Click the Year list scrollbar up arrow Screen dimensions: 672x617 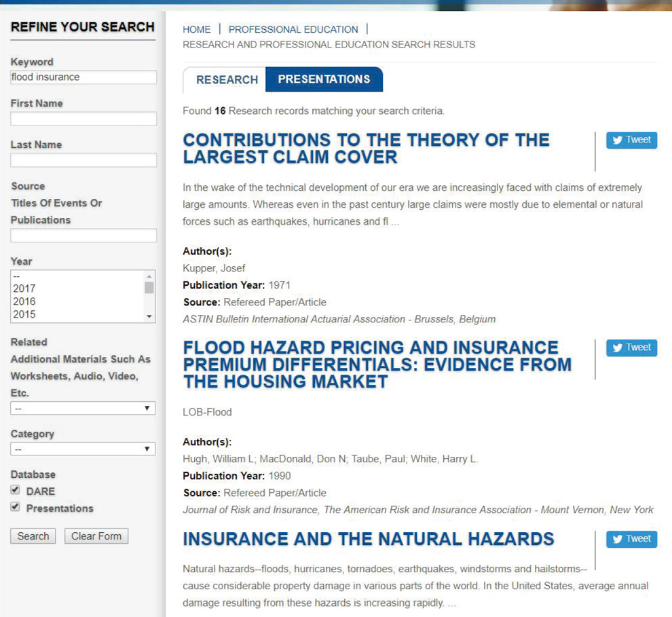pos(150,276)
